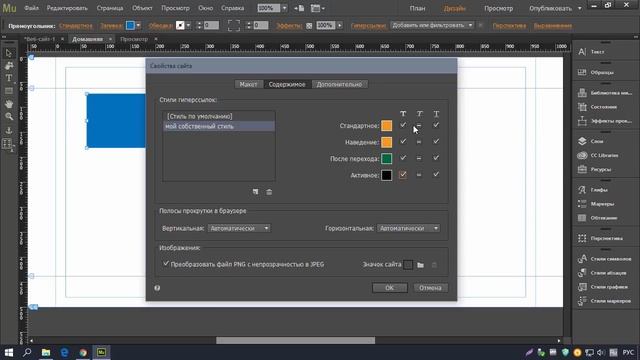Screen dimensions: 640x360
Task: Open the Файл menu
Action: click(31, 8)
